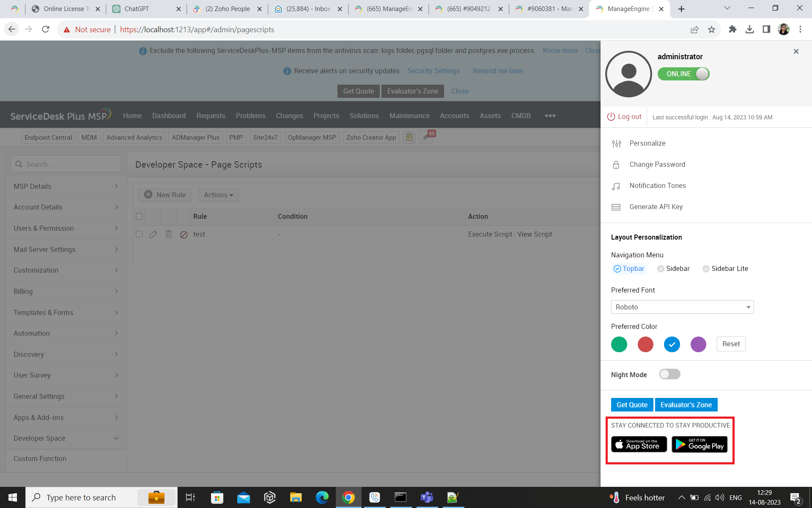Select the Sidebar Lite navigation option

pyautogui.click(x=725, y=268)
